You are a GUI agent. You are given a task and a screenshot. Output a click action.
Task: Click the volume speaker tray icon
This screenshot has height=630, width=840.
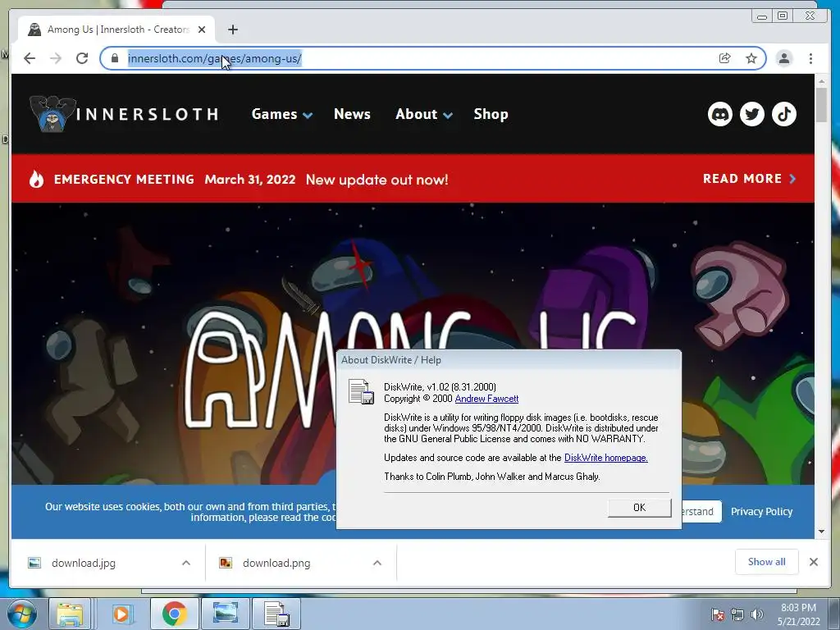[x=757, y=614]
